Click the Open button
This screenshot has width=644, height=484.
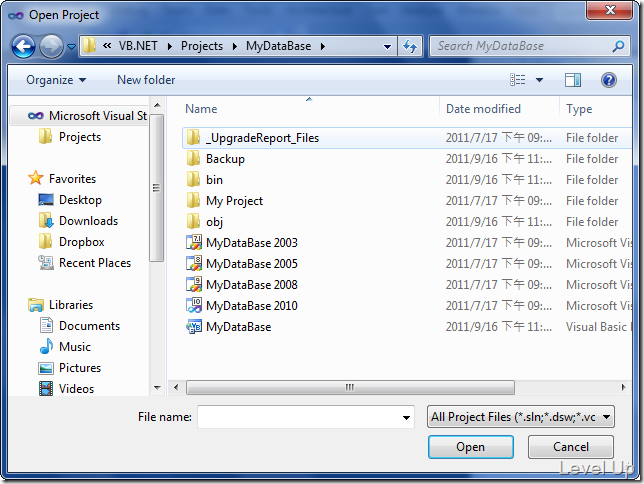click(x=471, y=447)
